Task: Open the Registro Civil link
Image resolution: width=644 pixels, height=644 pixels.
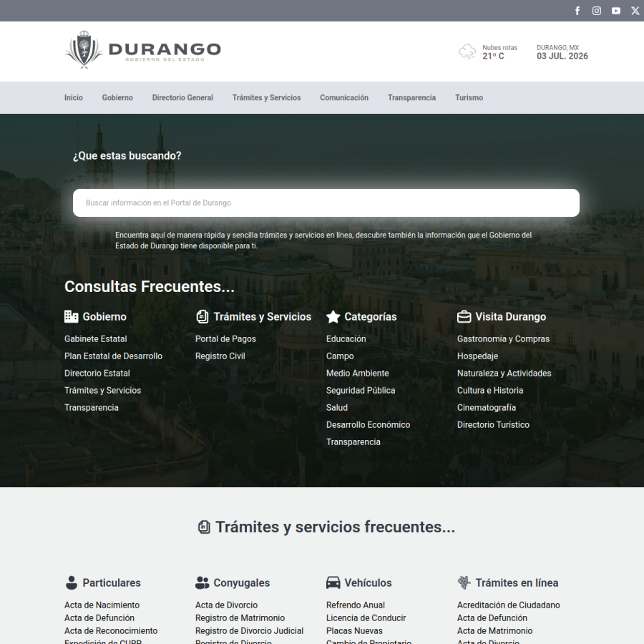Action: pos(220,356)
